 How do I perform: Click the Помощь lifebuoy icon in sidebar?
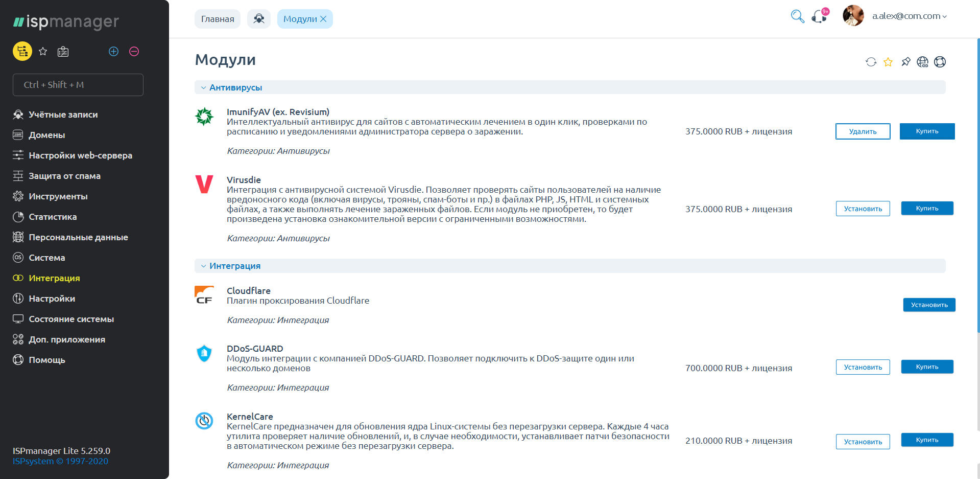pos(18,360)
